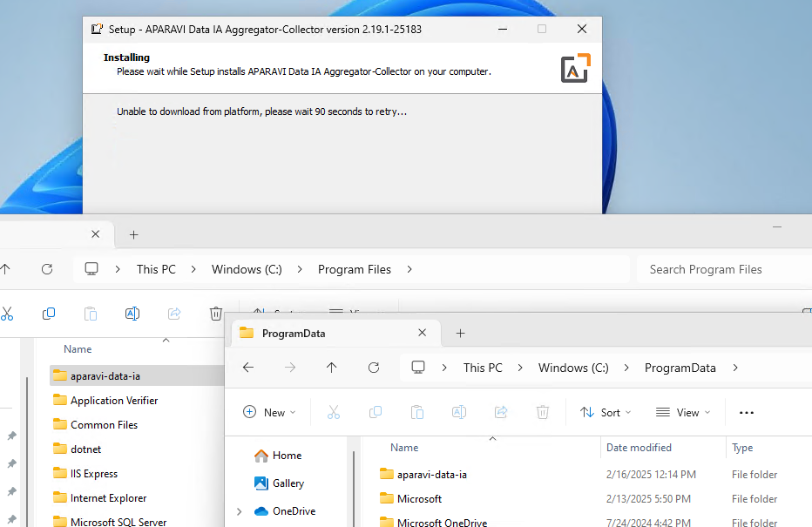The height and width of the screenshot is (527, 812).
Task: Open the See more ellipsis menu in ProgramData
Action: point(747,413)
